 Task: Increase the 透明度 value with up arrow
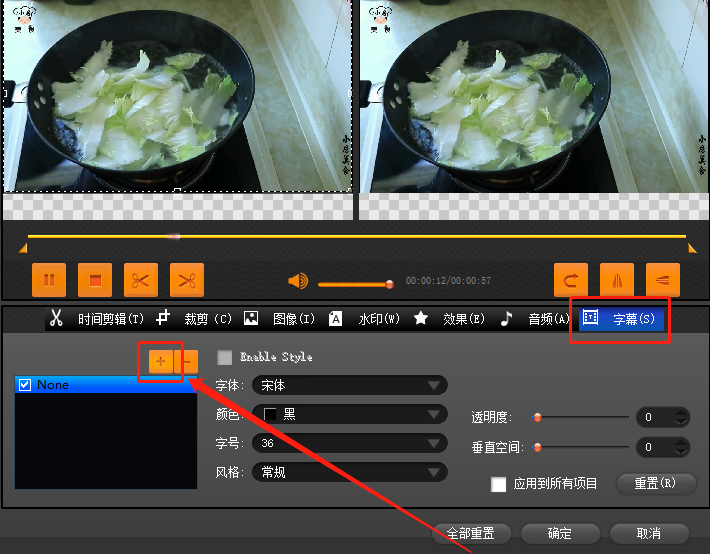(x=680, y=413)
